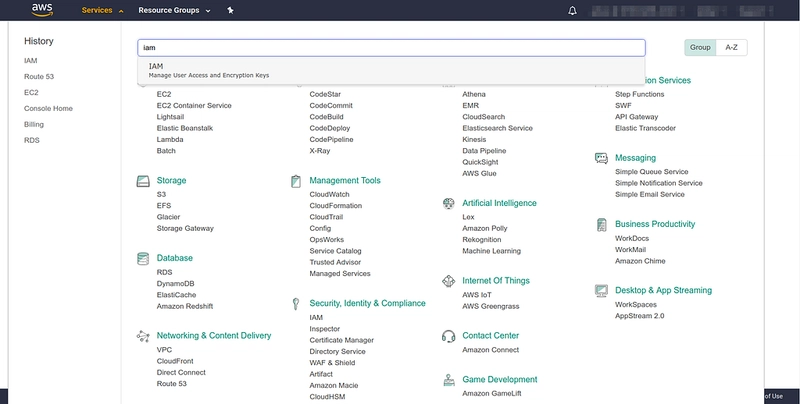Image resolution: width=800 pixels, height=404 pixels.
Task: Click the service search field
Action: click(390, 47)
